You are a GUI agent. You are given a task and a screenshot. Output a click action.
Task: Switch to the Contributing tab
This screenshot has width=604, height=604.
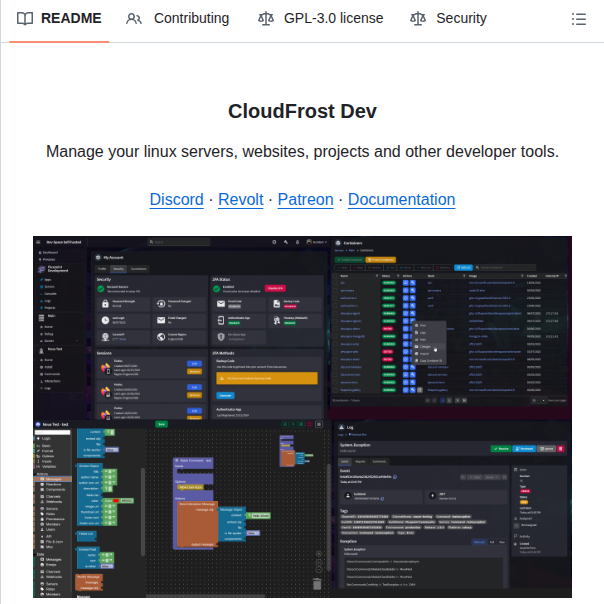coord(177,18)
